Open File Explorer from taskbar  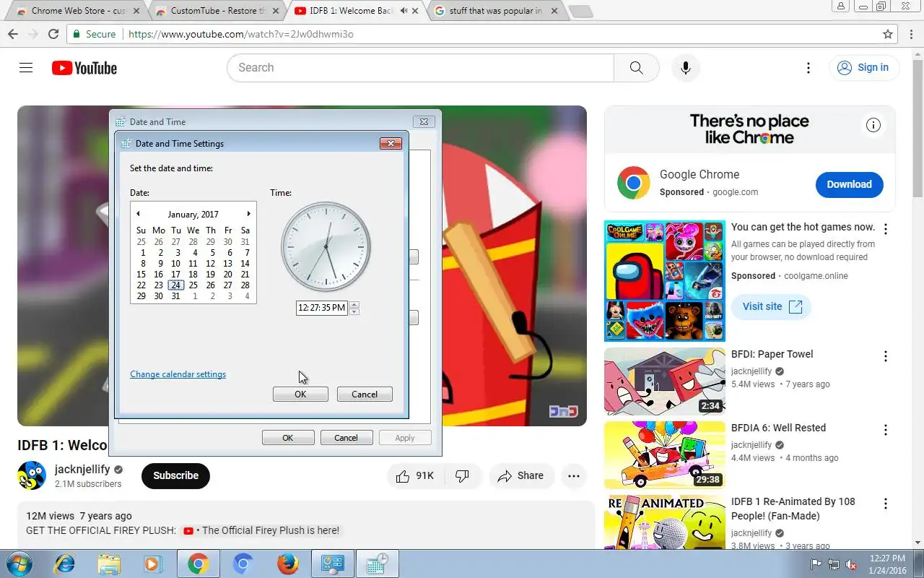pos(109,564)
